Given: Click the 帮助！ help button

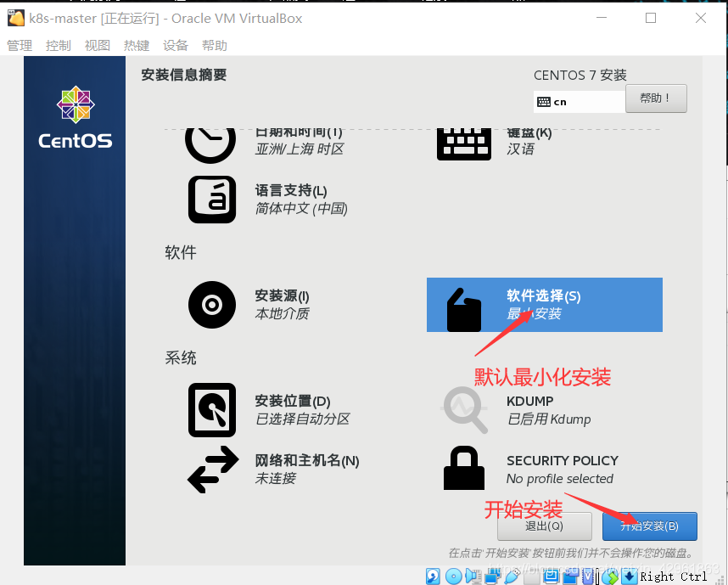Looking at the screenshot, I should tap(656, 98).
